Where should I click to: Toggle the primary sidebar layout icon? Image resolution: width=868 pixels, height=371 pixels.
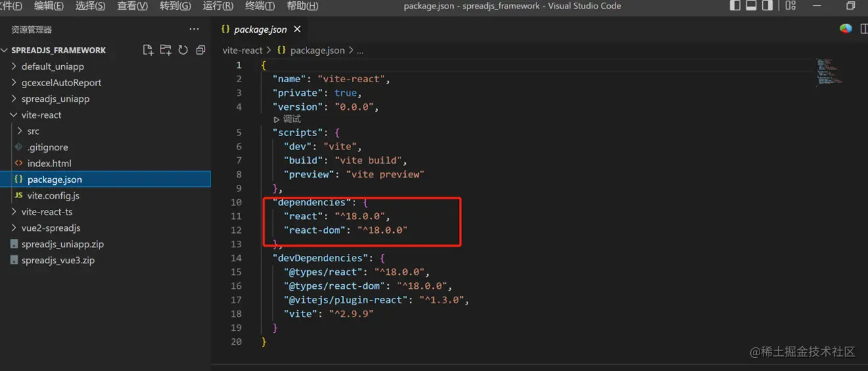[x=735, y=6]
